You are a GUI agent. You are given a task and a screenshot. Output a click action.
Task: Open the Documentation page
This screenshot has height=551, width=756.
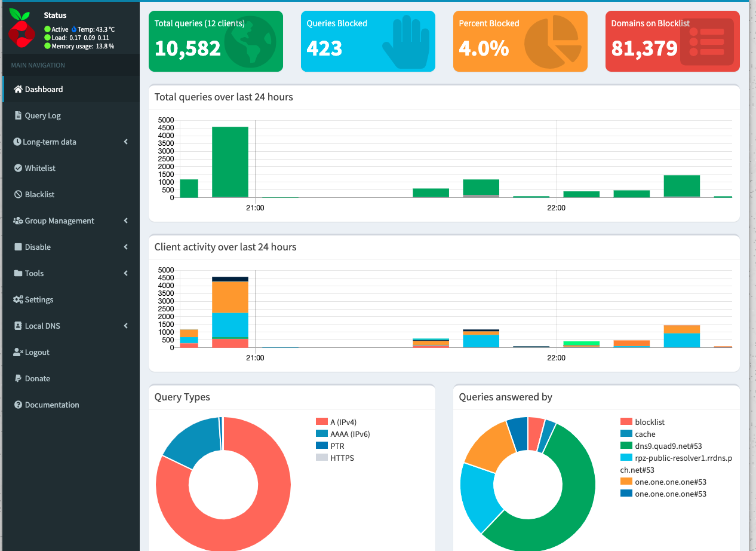pos(51,405)
